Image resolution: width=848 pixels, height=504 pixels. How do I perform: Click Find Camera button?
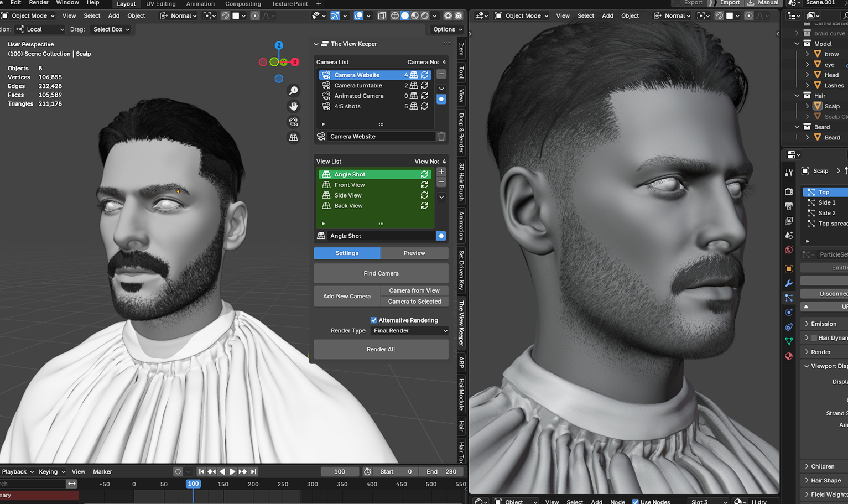coord(381,273)
